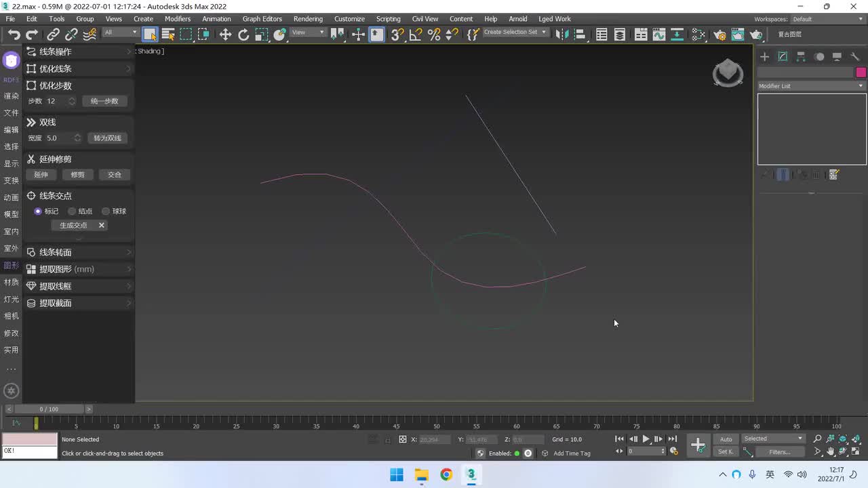Open File Explorer from the taskbar
The width and height of the screenshot is (868, 488).
click(422, 474)
